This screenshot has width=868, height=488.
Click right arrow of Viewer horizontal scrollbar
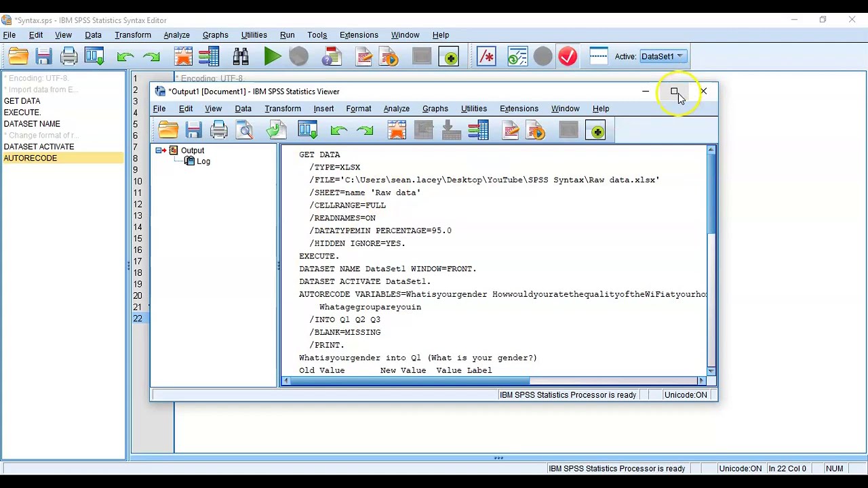[x=703, y=381]
